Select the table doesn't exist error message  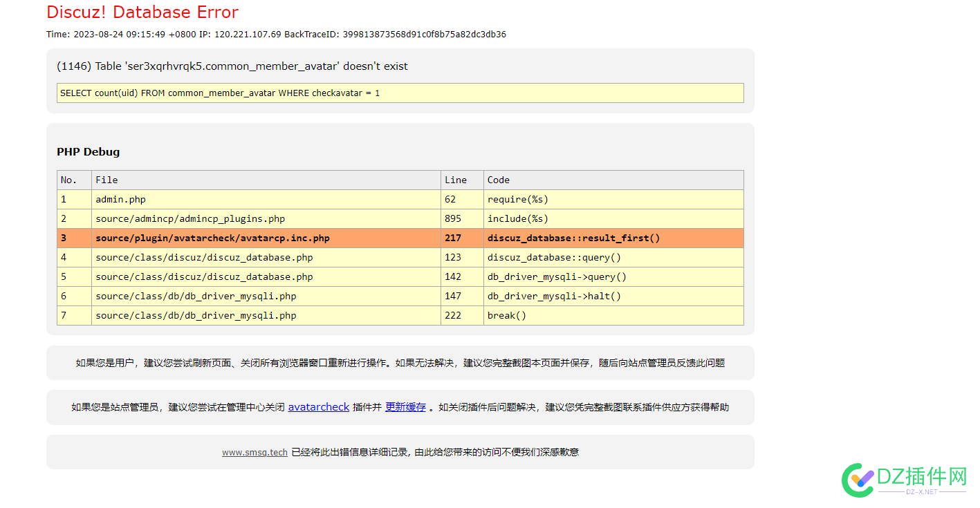point(232,66)
